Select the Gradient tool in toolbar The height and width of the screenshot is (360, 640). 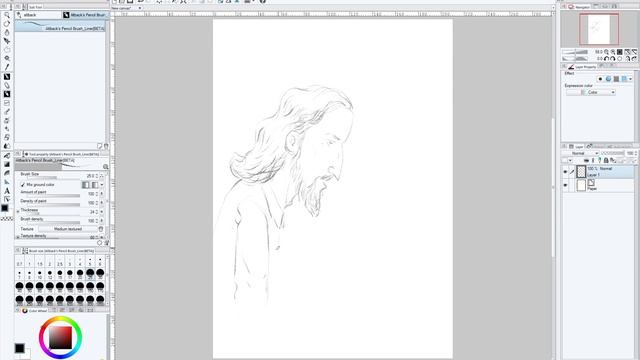[x=7, y=164]
